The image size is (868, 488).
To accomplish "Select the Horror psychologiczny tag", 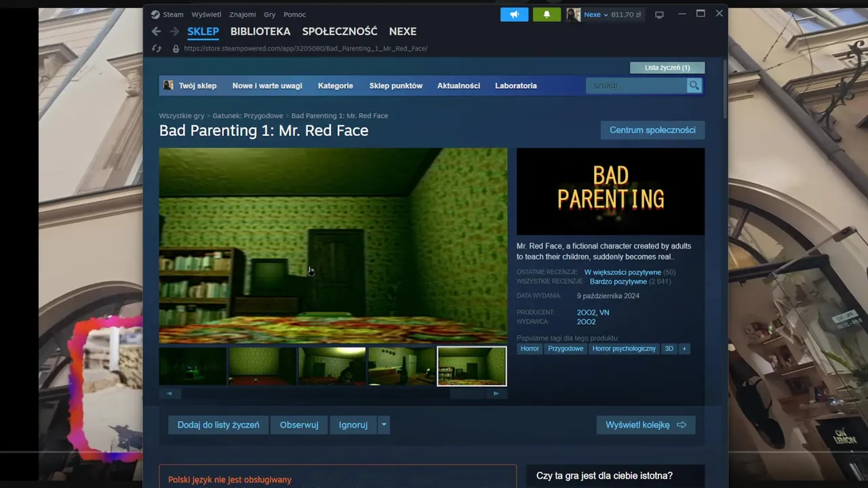I will (x=624, y=348).
